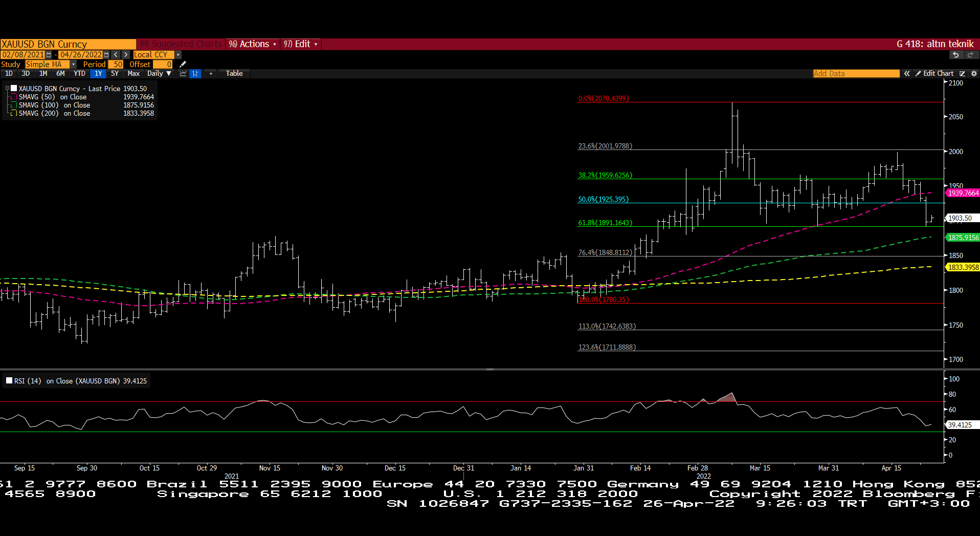The height and width of the screenshot is (536, 980).
Task: Shift date range forward with right arrow
Action: tap(126, 55)
